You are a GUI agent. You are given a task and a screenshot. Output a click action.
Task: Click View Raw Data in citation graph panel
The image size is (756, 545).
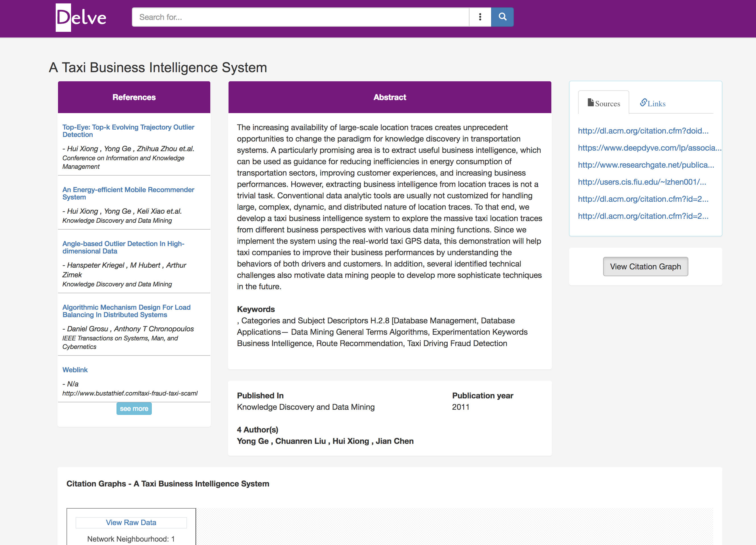[x=131, y=522]
